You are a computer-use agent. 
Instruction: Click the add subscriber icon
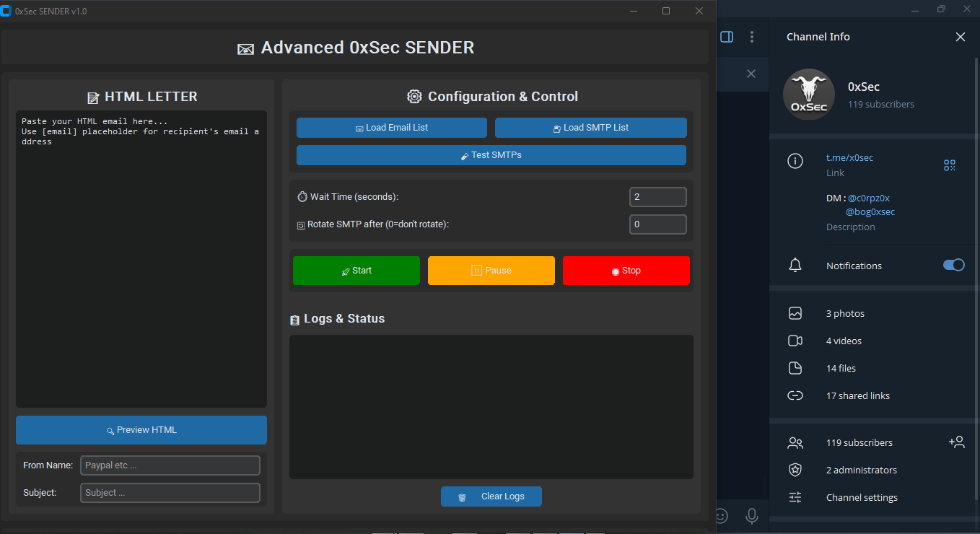pyautogui.click(x=956, y=442)
